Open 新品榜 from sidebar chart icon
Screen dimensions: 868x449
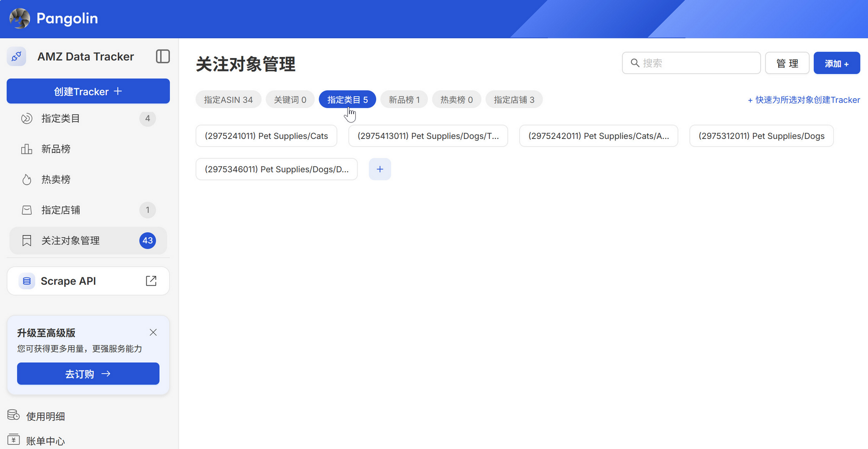(27, 149)
